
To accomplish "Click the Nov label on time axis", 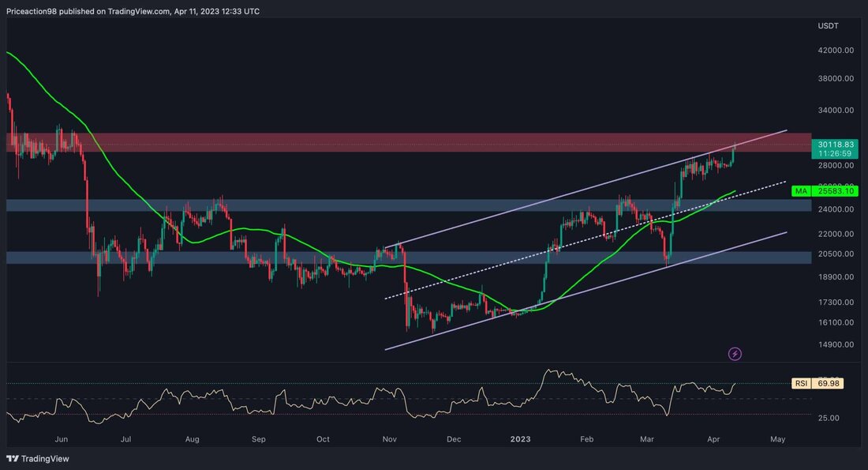I will pos(389,439).
